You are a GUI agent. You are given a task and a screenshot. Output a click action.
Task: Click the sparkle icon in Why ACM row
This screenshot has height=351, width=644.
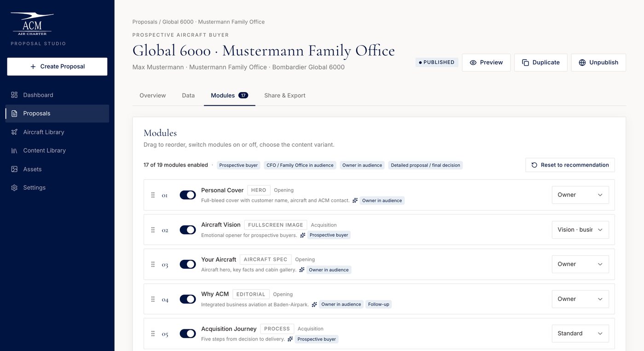(x=314, y=305)
